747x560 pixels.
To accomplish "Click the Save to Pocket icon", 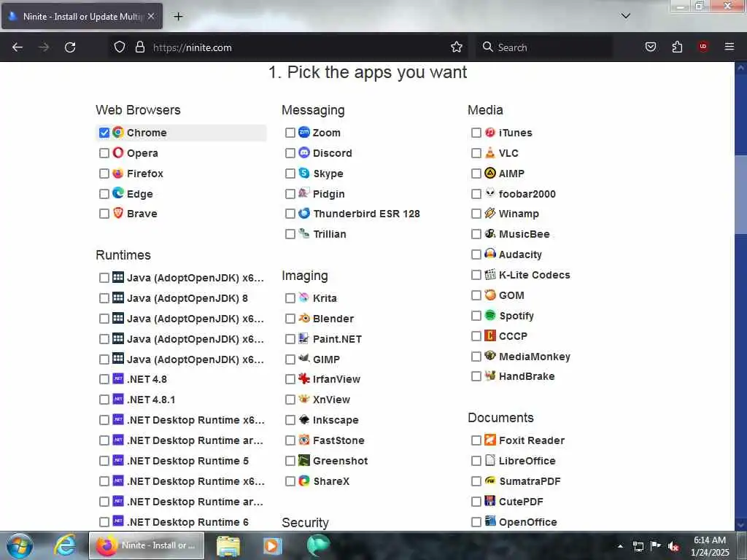I will click(650, 47).
